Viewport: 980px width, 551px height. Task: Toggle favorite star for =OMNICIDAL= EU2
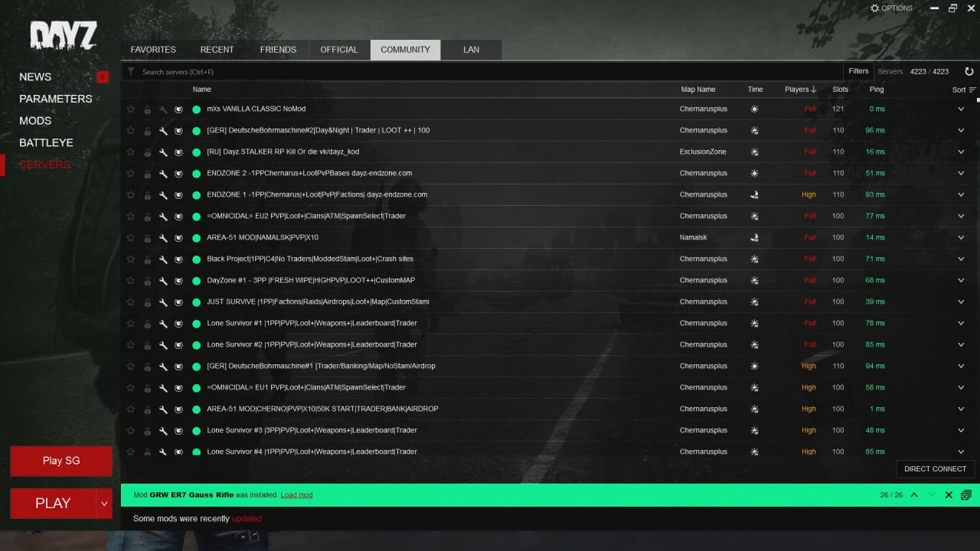(130, 216)
